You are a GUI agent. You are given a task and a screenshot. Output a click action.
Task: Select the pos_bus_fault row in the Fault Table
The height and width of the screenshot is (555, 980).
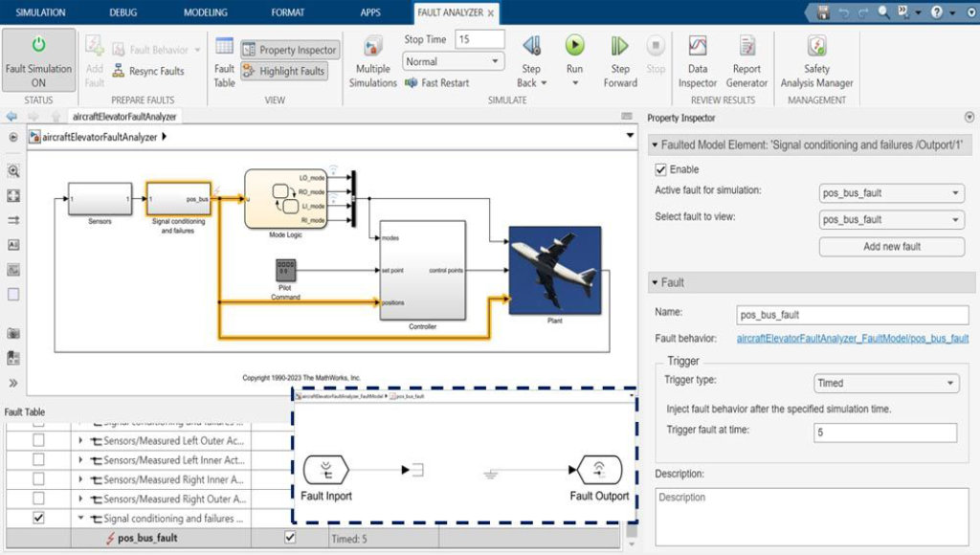313,538
